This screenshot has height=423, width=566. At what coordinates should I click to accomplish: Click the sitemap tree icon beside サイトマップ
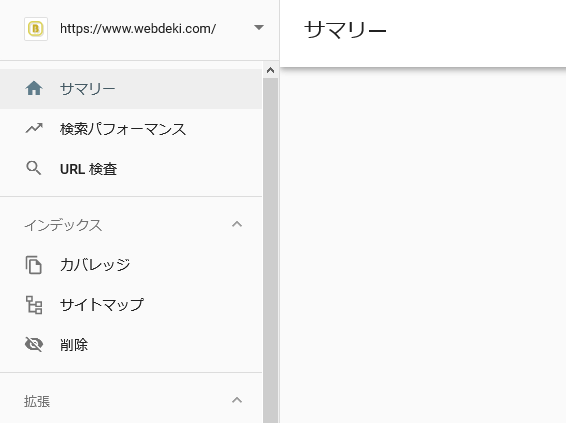[34, 305]
